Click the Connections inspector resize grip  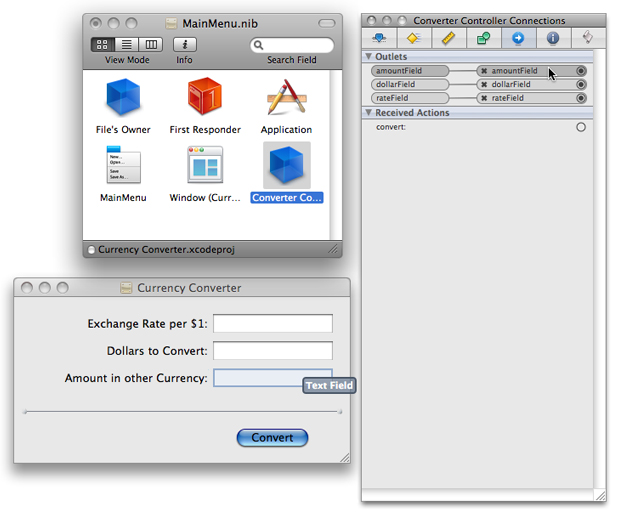point(600,495)
